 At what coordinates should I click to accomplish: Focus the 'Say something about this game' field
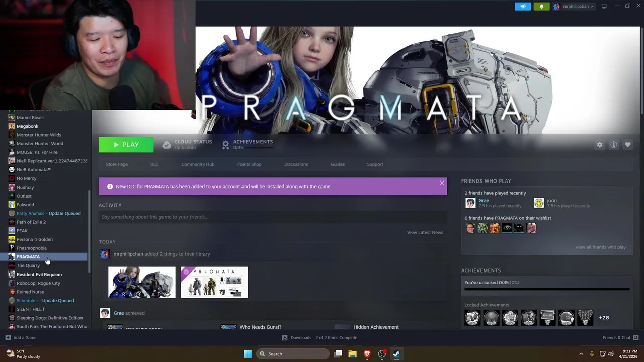(x=273, y=217)
